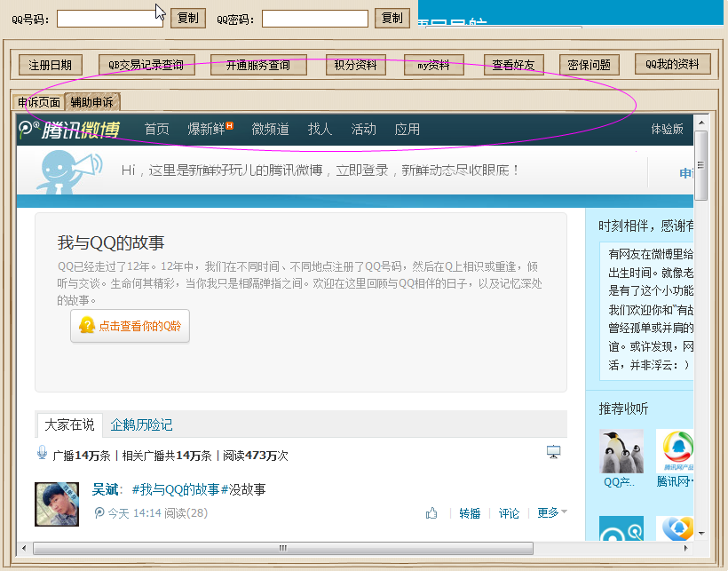
Task: Click 评论 on 吴斌's post
Action: pos(509,513)
